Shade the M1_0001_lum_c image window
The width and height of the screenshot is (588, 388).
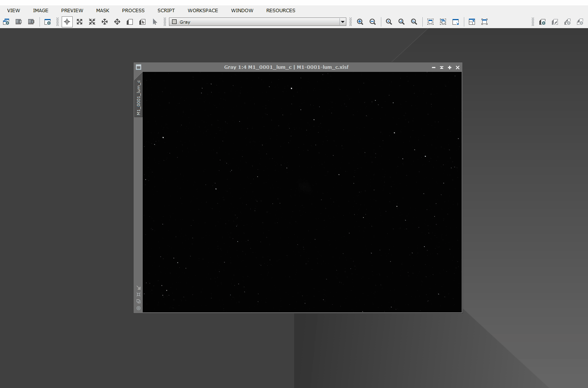click(441, 67)
